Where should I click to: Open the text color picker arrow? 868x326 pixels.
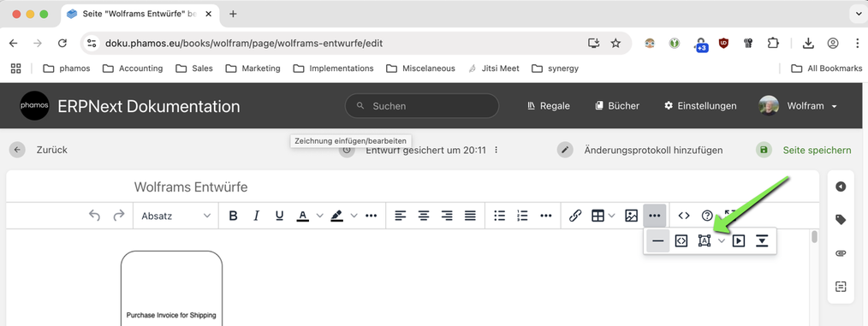[319, 216]
